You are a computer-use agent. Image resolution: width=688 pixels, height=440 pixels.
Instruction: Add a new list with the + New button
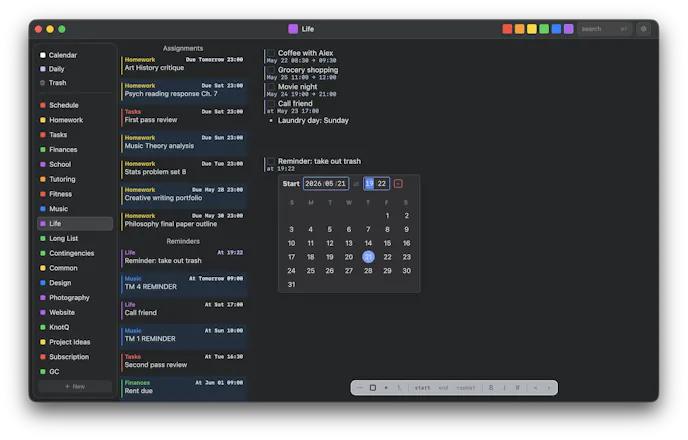[x=75, y=386]
